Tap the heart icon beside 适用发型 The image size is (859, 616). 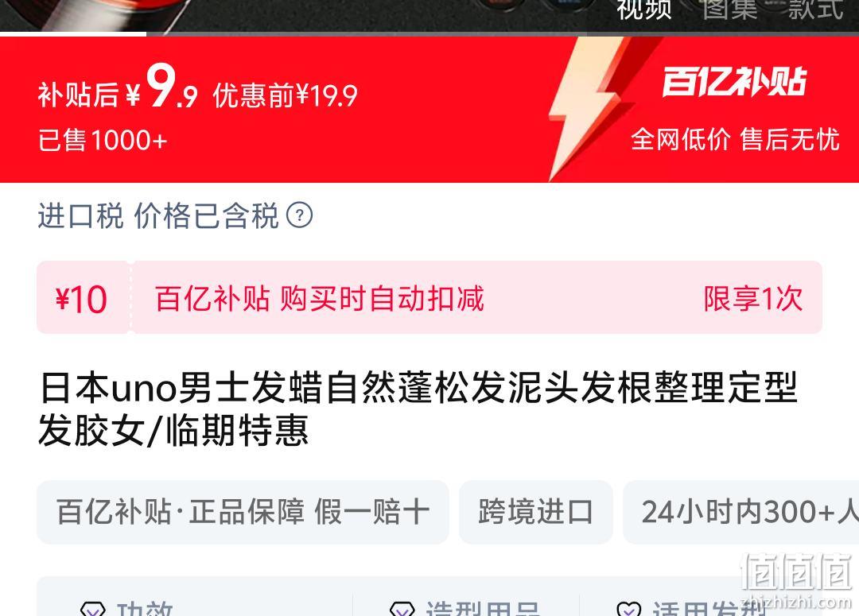coord(628,609)
